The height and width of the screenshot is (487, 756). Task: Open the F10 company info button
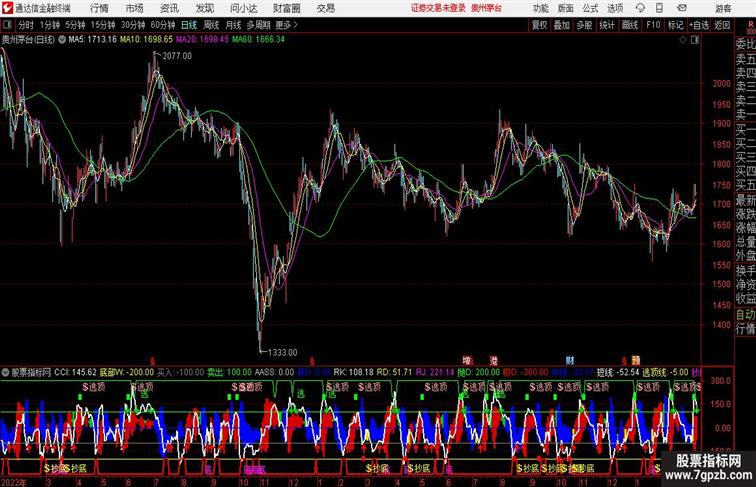[x=653, y=25]
